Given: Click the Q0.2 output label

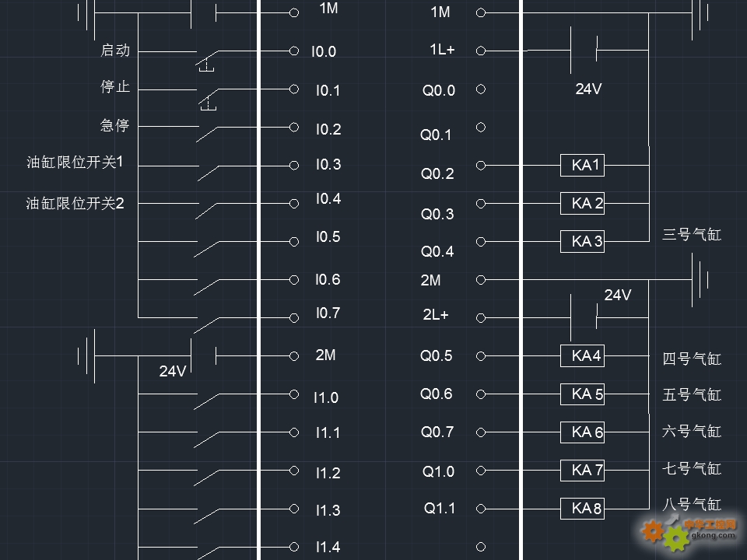Looking at the screenshot, I should [x=437, y=173].
